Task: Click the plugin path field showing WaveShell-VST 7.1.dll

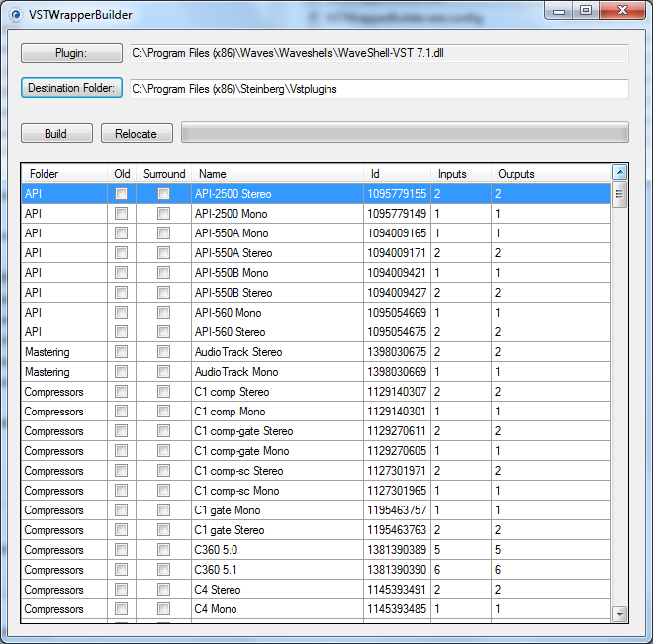Action: tap(379, 53)
